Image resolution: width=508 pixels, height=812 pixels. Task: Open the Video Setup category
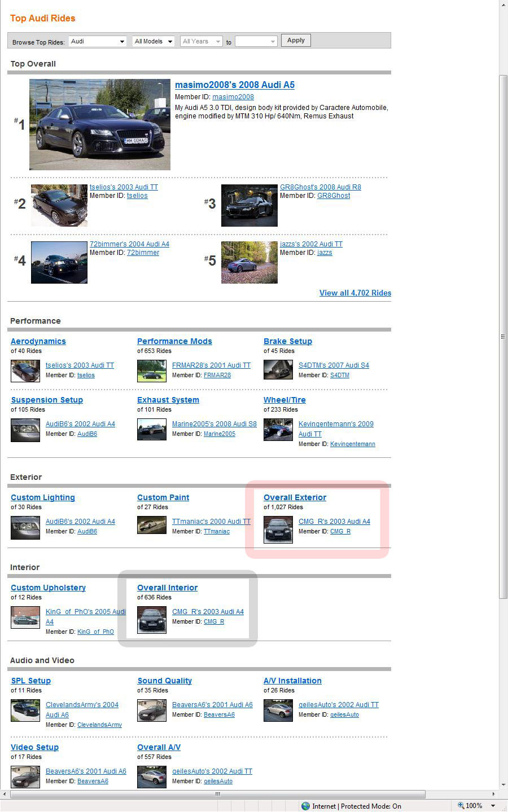[35, 747]
